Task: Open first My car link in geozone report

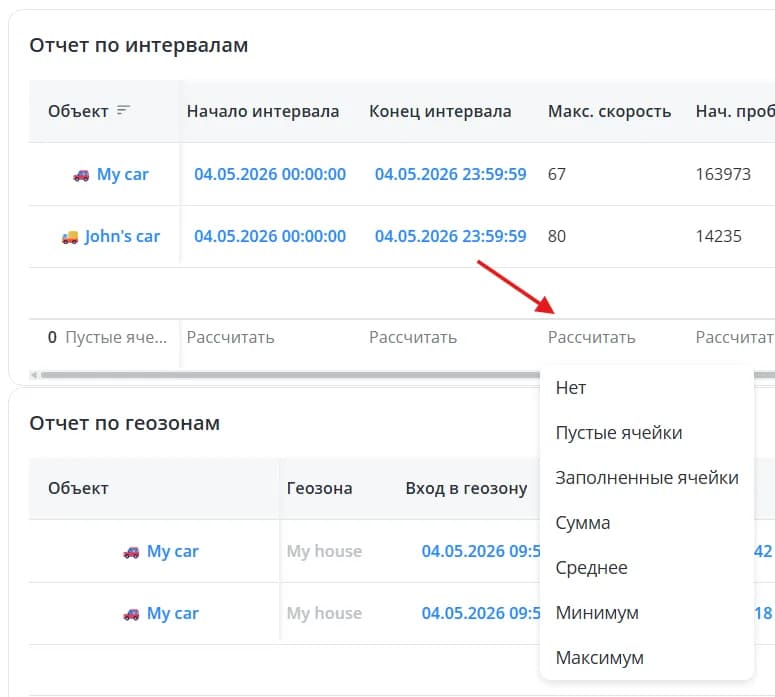Action: 172,551
